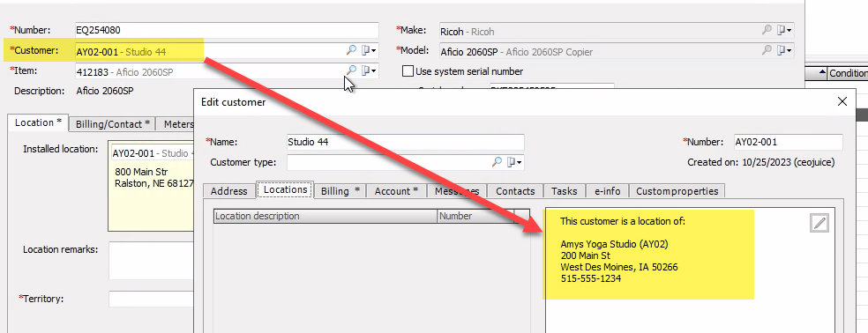
Task: Open the Billing tab in Edit customer
Action: pyautogui.click(x=340, y=191)
